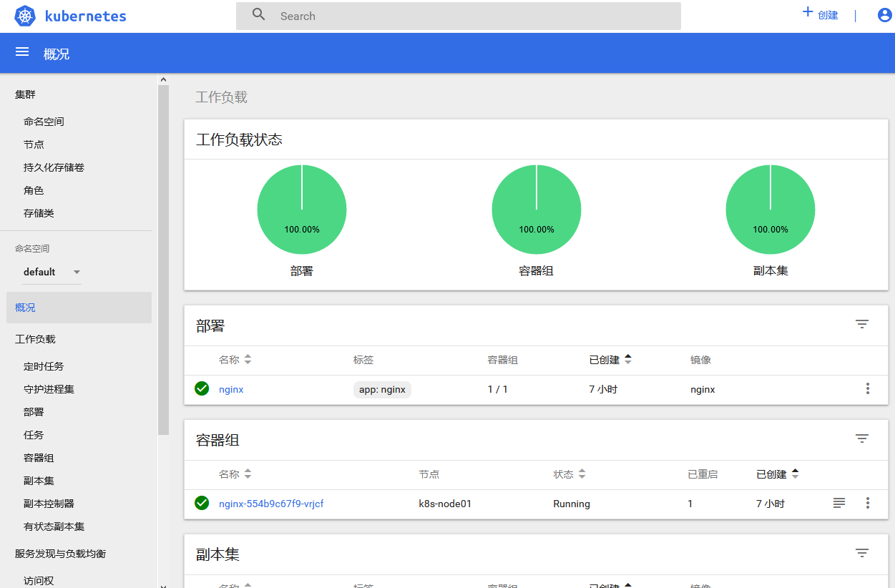The height and width of the screenshot is (588, 895).
Task: Select 概况 in sidebar
Action: tap(79, 308)
